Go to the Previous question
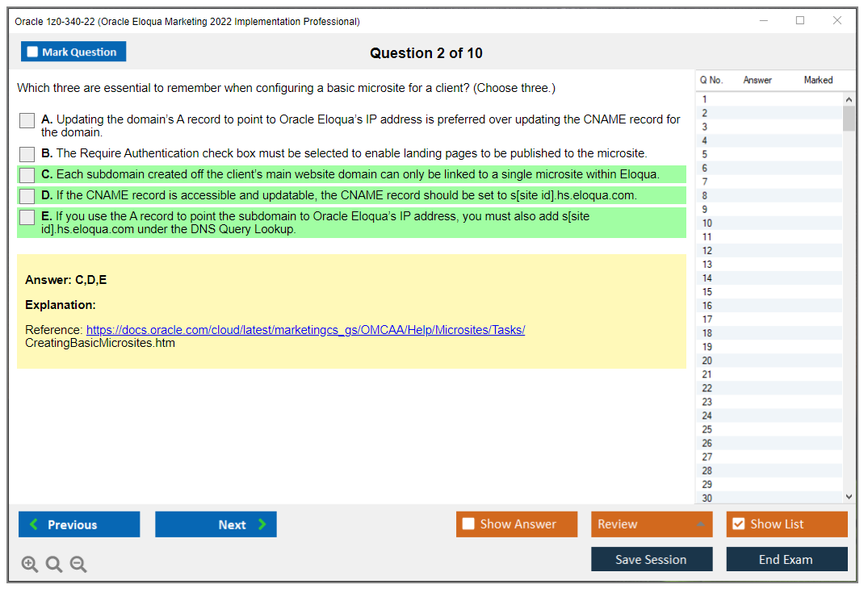The height and width of the screenshot is (593, 868). (x=79, y=524)
